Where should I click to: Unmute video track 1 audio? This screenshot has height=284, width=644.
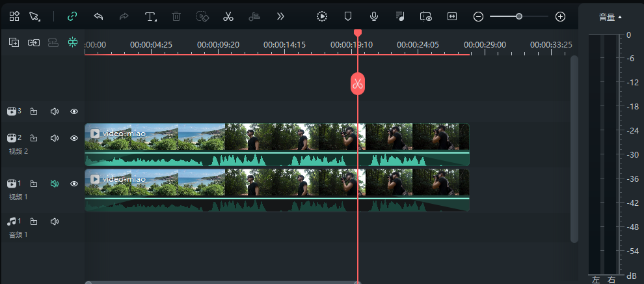click(55, 184)
